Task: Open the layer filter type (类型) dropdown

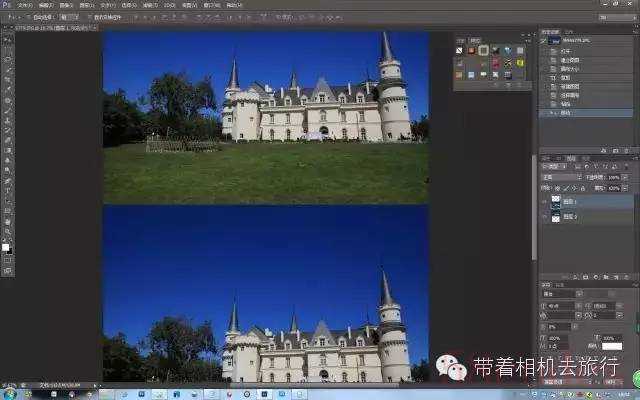Action: click(x=554, y=166)
